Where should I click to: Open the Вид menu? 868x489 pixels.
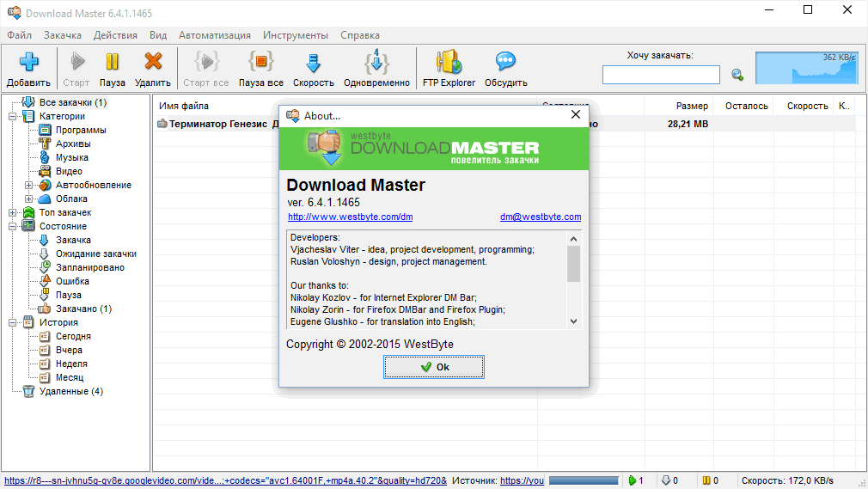(x=158, y=35)
